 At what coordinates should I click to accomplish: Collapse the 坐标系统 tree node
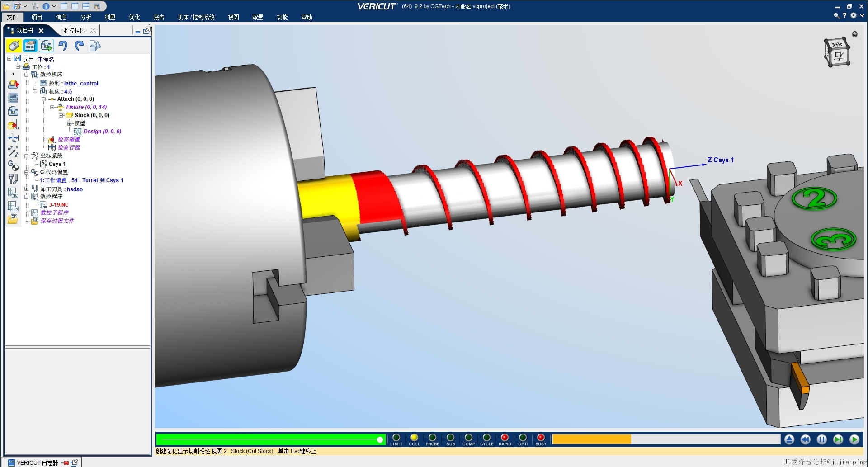27,156
